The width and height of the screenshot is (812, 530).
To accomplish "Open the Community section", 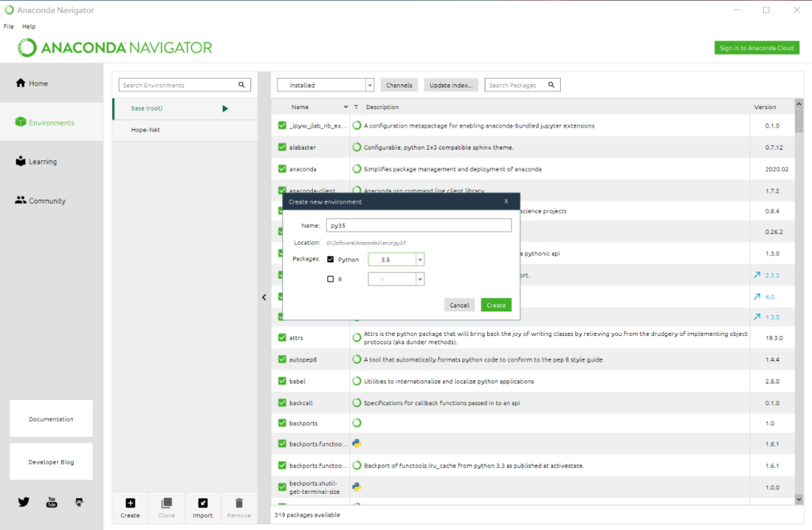I will 41,201.
